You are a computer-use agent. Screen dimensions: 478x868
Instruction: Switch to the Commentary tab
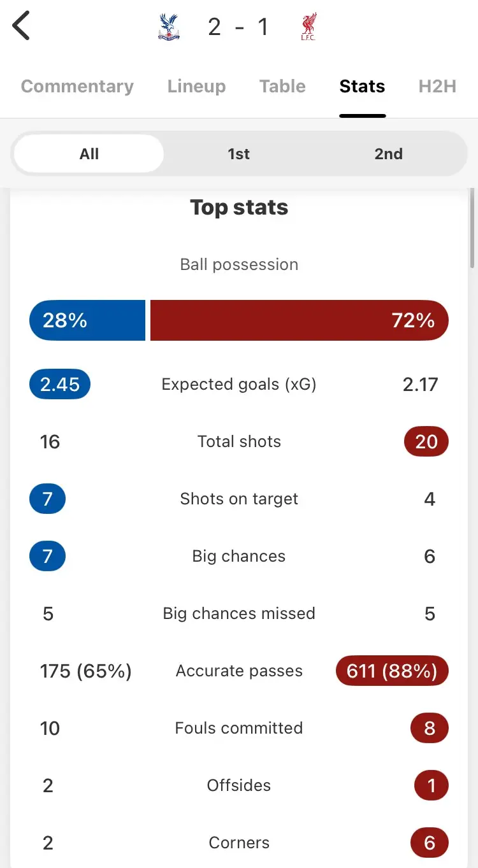[77, 87]
